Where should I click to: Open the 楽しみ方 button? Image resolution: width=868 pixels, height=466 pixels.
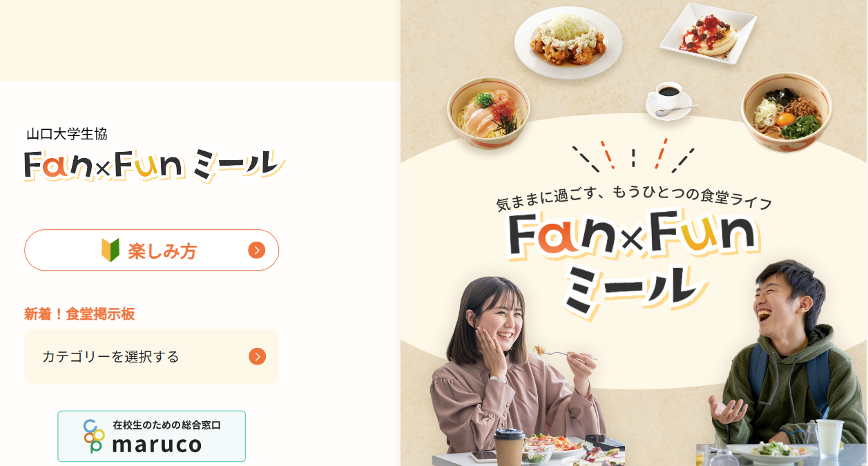[x=152, y=250]
